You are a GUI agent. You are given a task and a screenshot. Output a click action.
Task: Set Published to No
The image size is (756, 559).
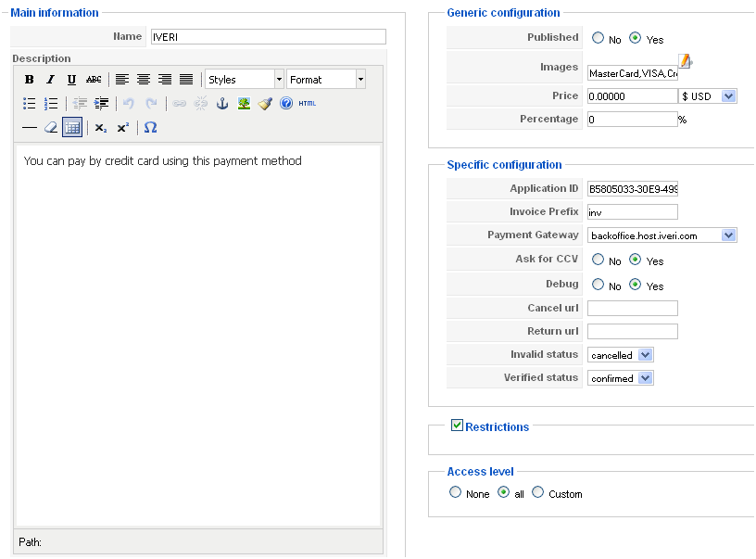tap(598, 39)
